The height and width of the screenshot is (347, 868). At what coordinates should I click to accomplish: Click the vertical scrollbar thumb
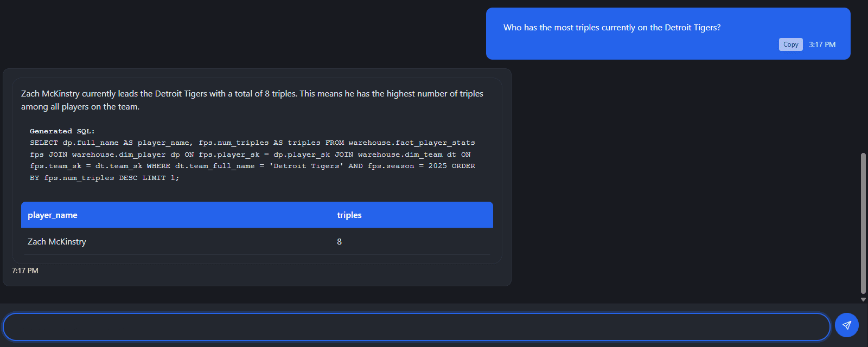click(x=863, y=222)
